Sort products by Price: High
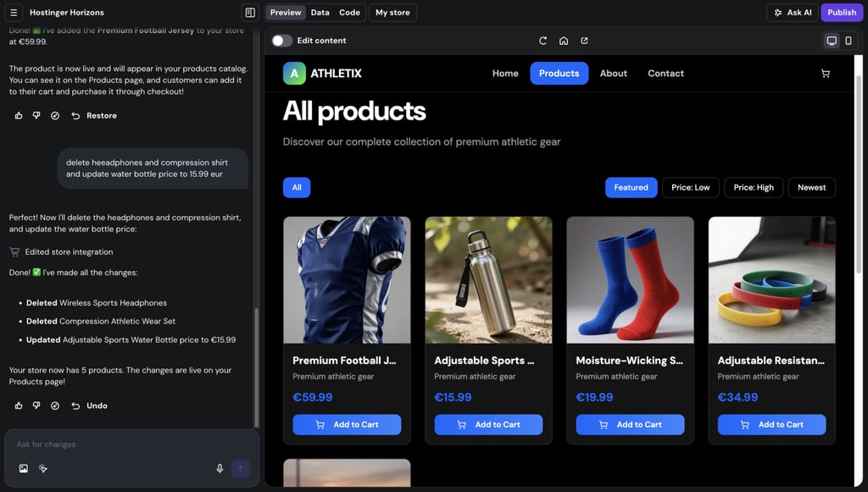This screenshot has width=868, height=492. point(754,187)
